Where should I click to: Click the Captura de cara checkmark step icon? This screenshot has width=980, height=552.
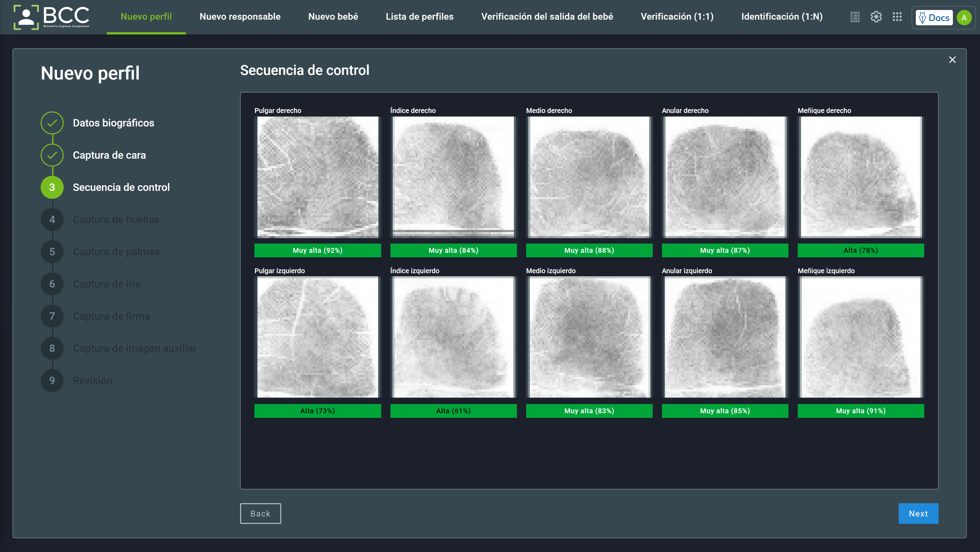click(x=52, y=155)
